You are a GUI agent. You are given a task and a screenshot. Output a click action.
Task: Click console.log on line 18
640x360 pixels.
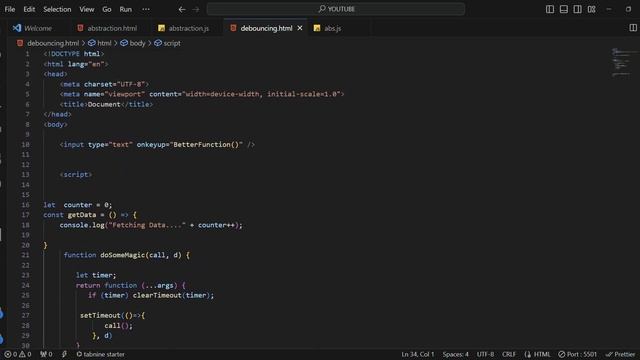point(82,225)
